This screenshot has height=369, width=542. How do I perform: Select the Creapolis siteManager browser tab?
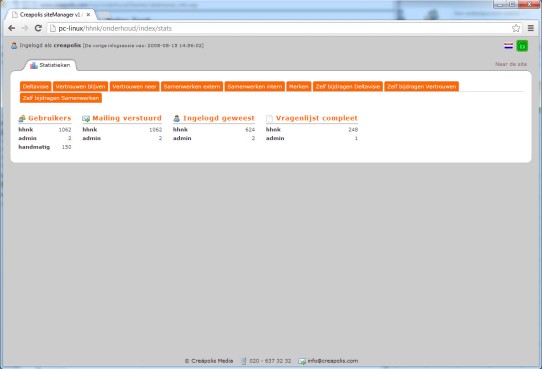(x=51, y=15)
